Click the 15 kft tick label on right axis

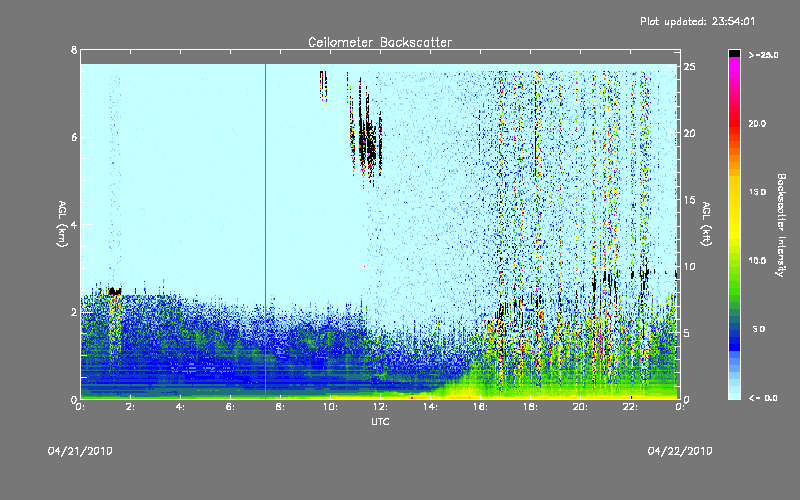(x=690, y=200)
